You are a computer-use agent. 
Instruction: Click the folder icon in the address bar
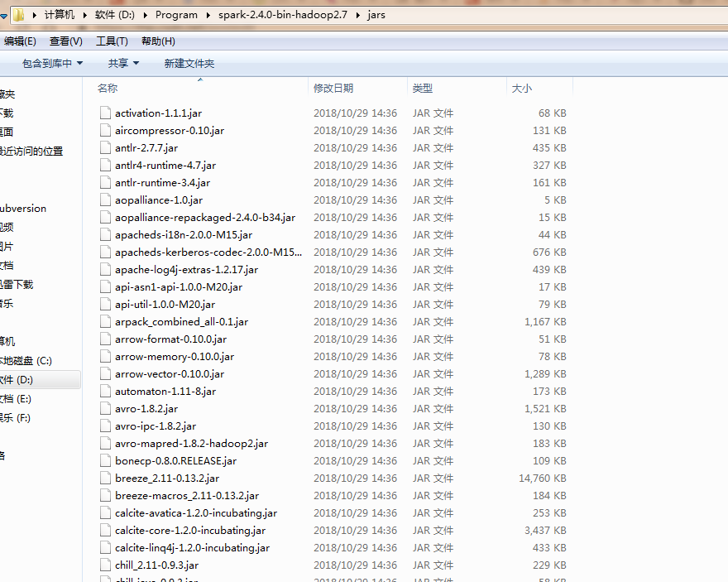click(18, 15)
